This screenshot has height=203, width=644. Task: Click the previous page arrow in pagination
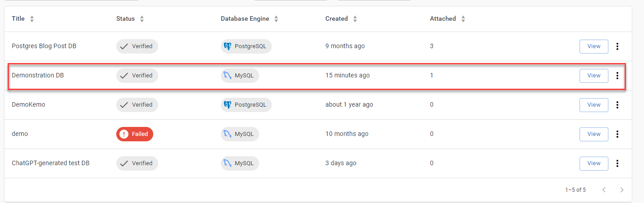click(604, 190)
